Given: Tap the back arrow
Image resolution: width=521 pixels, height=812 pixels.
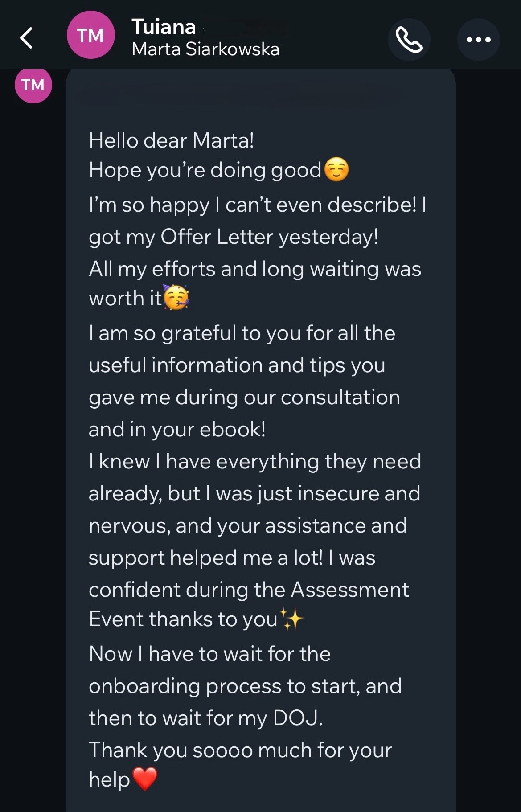Looking at the screenshot, I should [27, 37].
